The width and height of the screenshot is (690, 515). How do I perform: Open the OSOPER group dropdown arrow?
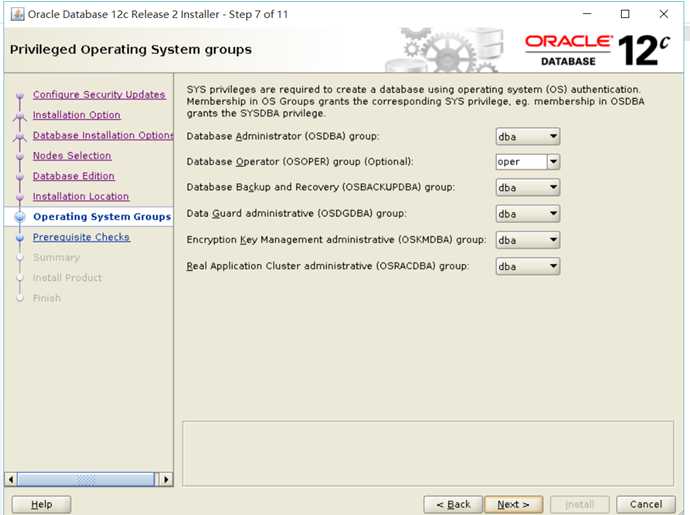(x=554, y=162)
